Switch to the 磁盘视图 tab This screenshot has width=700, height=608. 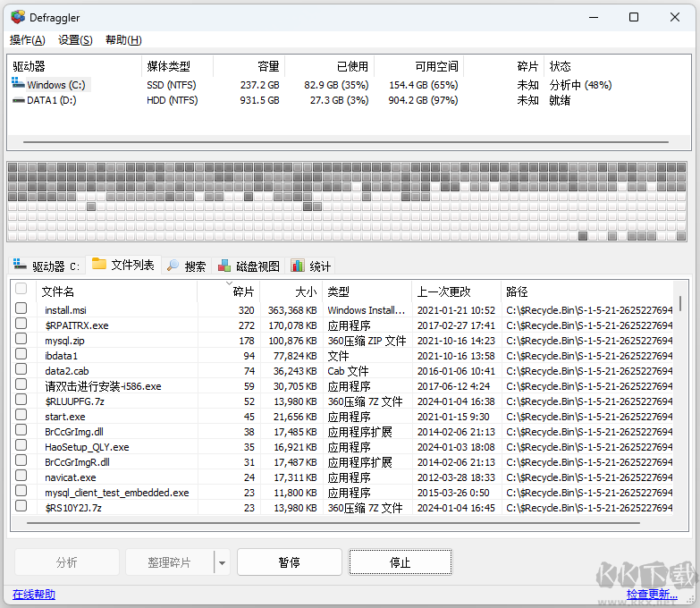coord(249,266)
